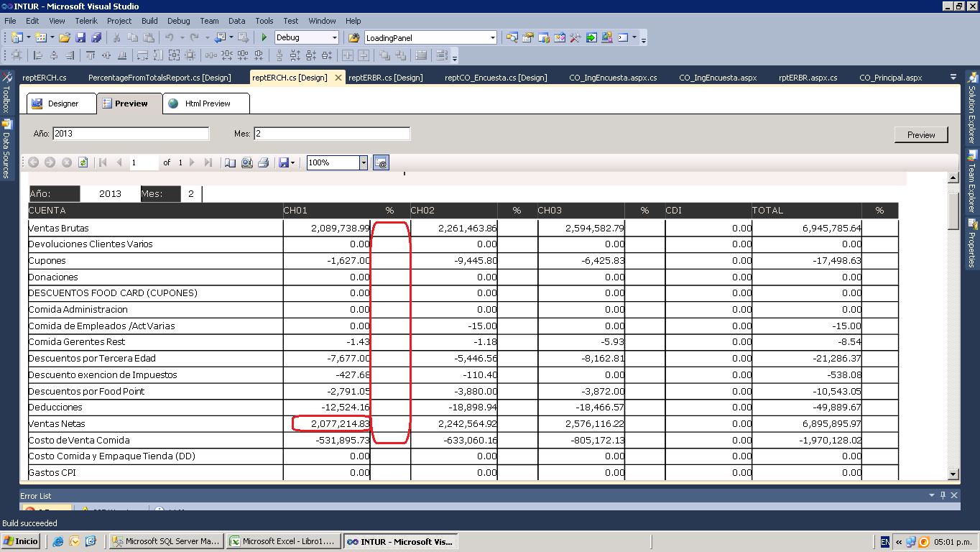Open the active files list dropdown arrow

[953, 77]
